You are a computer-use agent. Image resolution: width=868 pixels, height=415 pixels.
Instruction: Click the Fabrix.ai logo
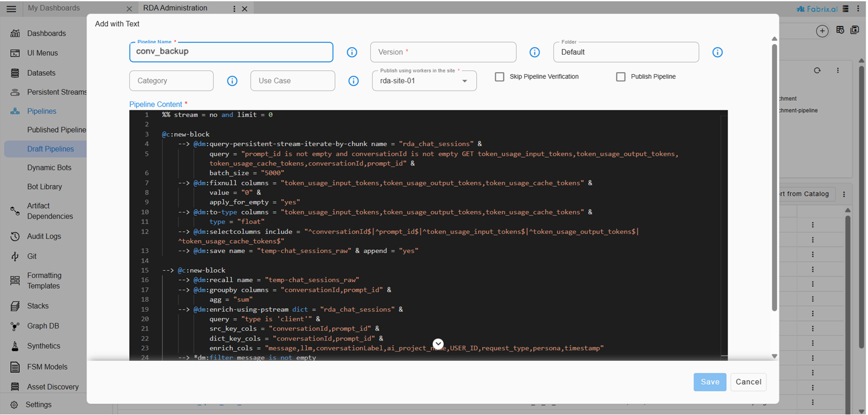817,9
